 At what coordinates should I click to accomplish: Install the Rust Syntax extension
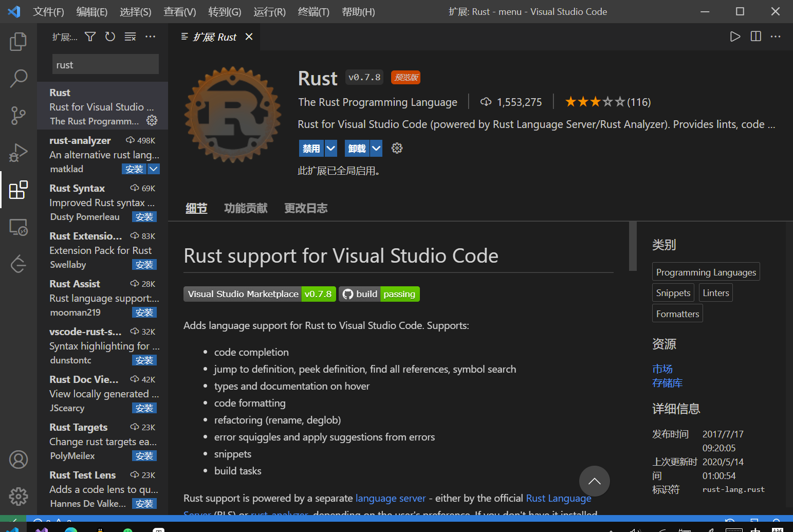click(144, 217)
